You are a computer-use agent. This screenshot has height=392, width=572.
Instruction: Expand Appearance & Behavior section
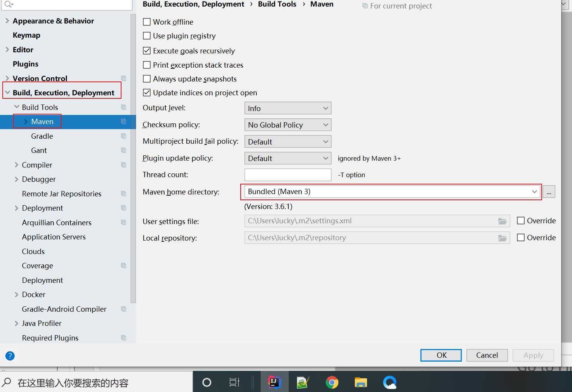click(7, 21)
